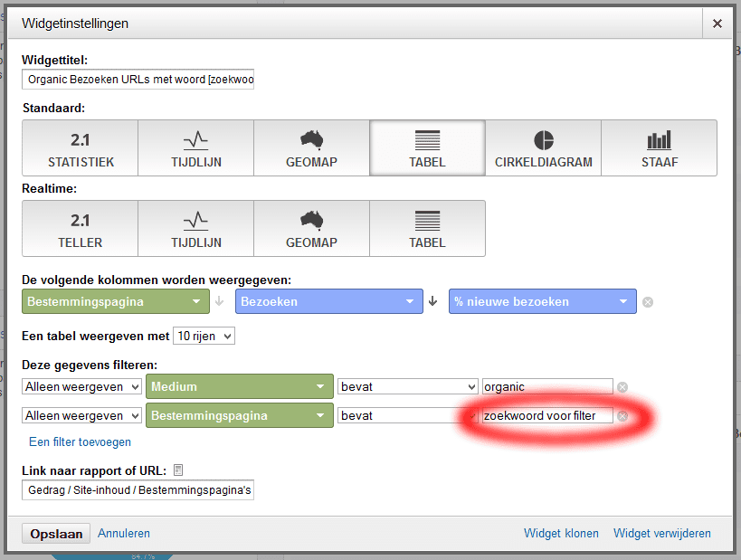Remove the Medium 'organic' filter row
This screenshot has width=741, height=560.
622,387
